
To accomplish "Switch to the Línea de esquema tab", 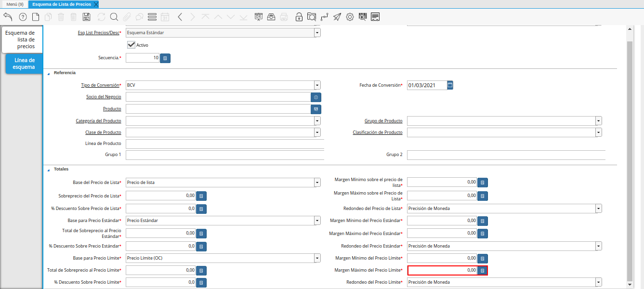I will tap(25, 64).
